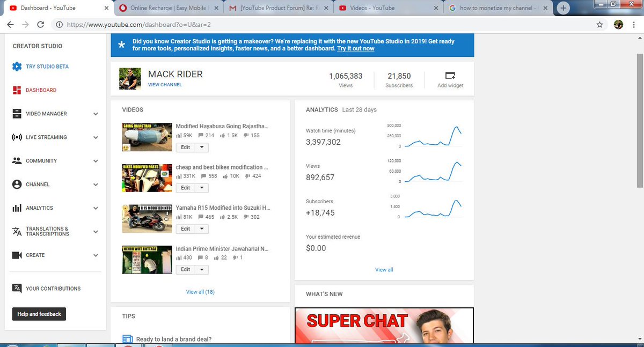Click the Video Manager icon
This screenshot has height=347, width=644.
[17, 114]
